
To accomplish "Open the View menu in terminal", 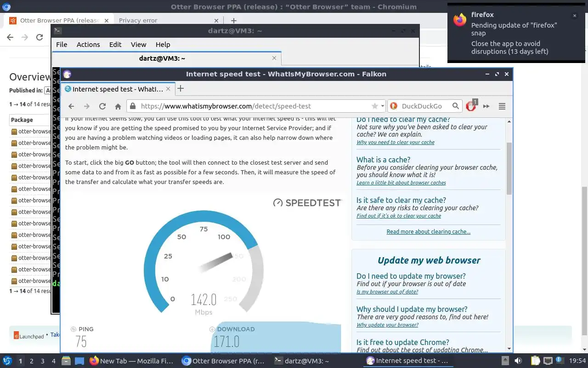I will 138,45.
